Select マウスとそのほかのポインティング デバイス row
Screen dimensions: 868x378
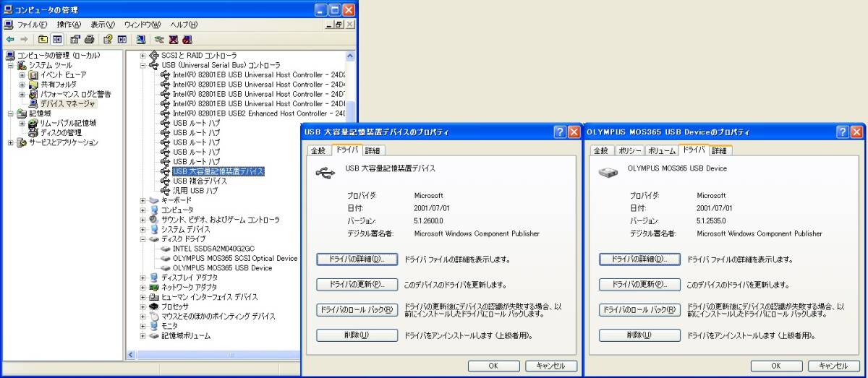coord(218,316)
